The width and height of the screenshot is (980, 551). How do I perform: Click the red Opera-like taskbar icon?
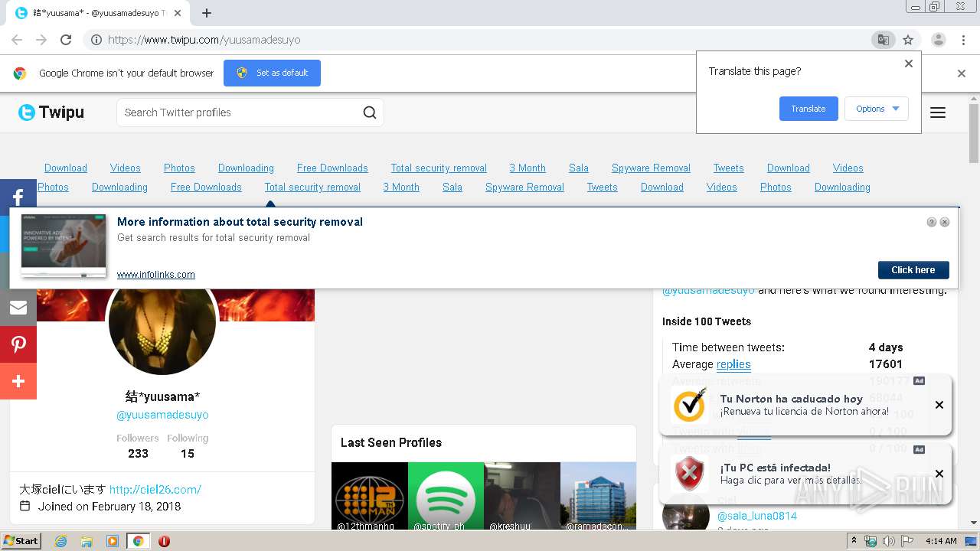point(164,541)
